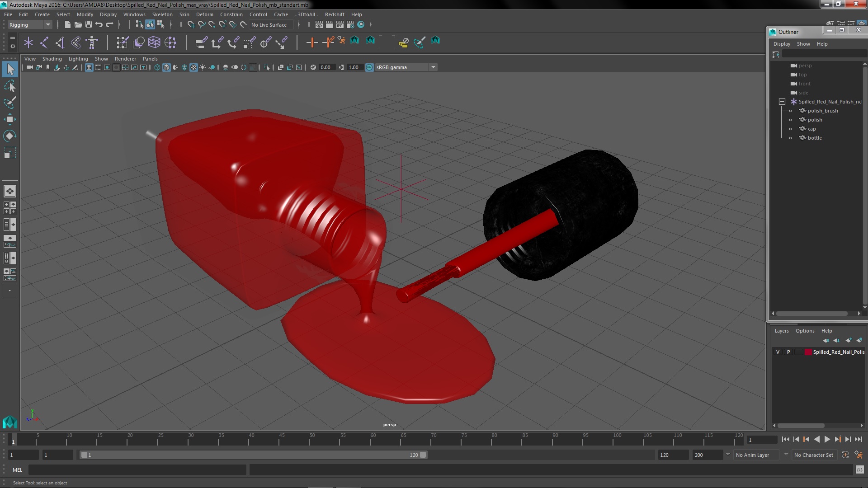
Task: Select the polish_brush node in Outliner
Action: pyautogui.click(x=822, y=111)
